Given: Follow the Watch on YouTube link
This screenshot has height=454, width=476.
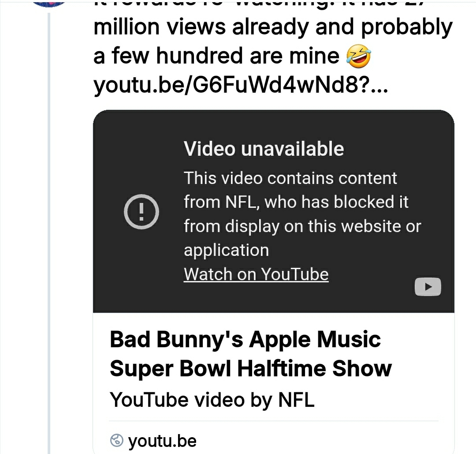Looking at the screenshot, I should click(256, 274).
